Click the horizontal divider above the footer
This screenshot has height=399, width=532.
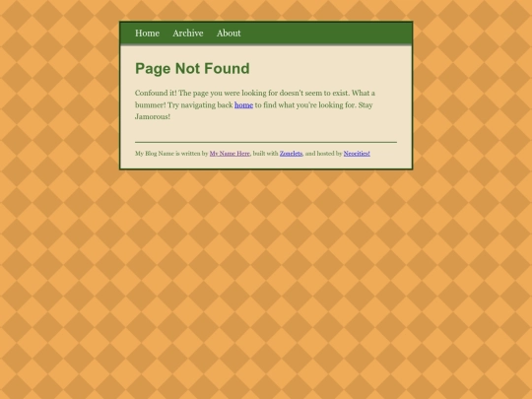tap(266, 142)
